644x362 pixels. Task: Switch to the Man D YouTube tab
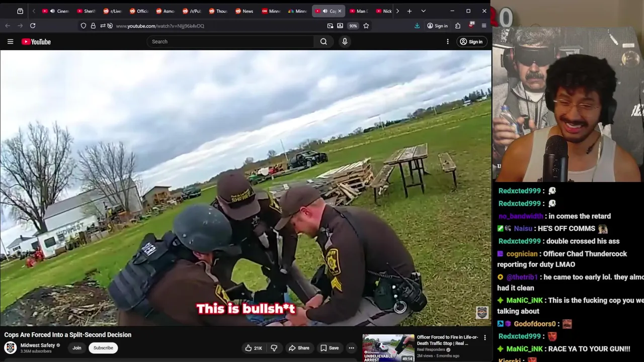click(358, 11)
